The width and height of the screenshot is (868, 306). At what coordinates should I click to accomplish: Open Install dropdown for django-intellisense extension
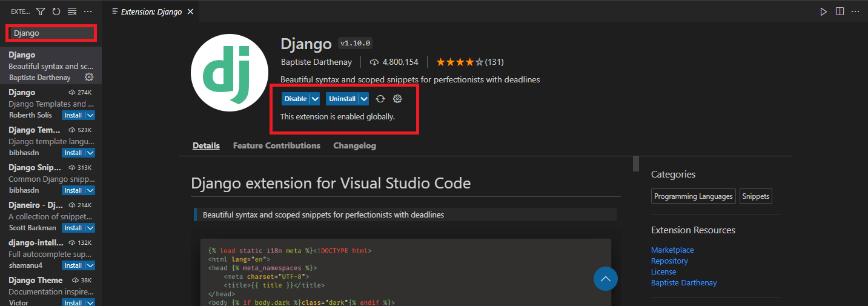tap(90, 265)
